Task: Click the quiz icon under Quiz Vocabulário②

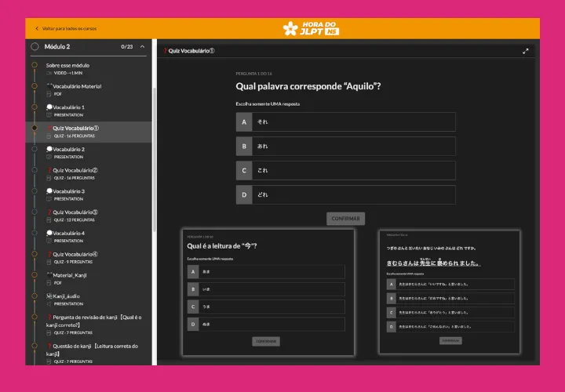Action: pos(49,178)
